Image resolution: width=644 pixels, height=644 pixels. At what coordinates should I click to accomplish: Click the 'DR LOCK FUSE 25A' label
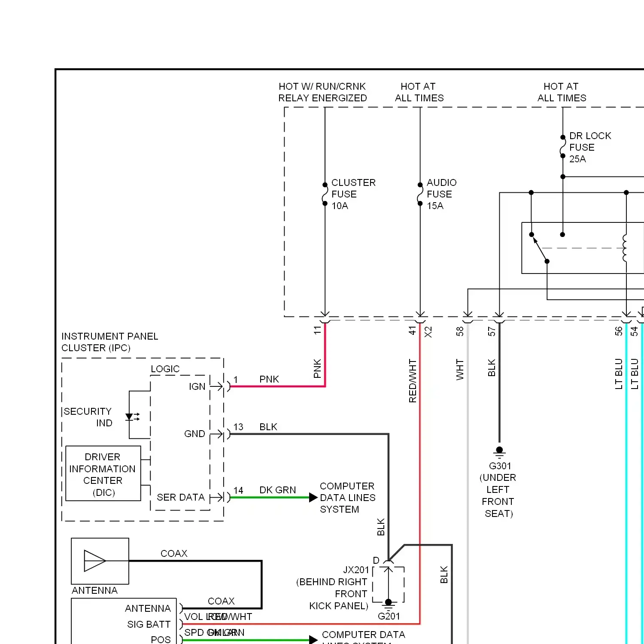590,147
